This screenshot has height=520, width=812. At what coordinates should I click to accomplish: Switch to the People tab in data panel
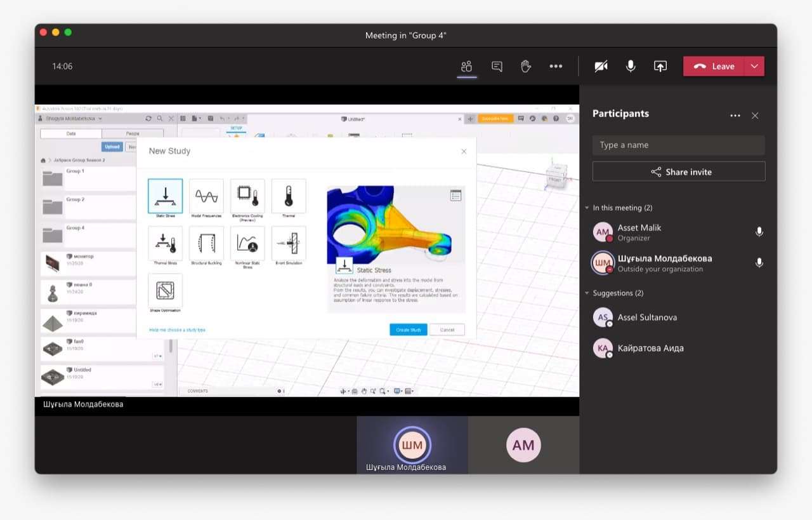coord(133,133)
